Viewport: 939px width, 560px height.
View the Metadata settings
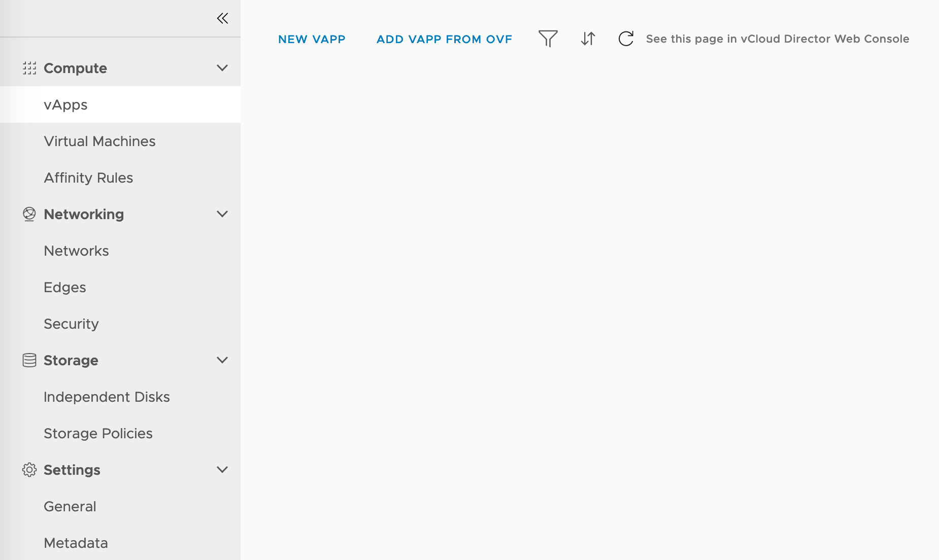click(76, 542)
